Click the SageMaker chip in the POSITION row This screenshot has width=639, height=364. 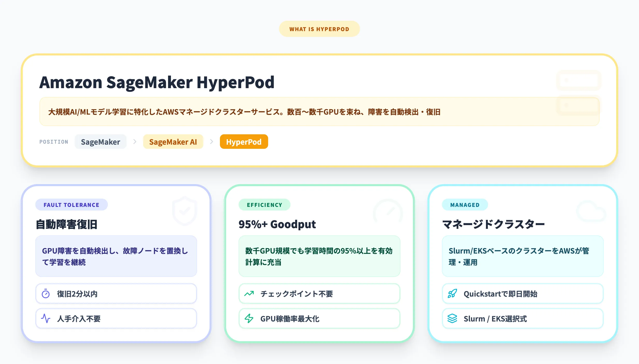point(101,142)
